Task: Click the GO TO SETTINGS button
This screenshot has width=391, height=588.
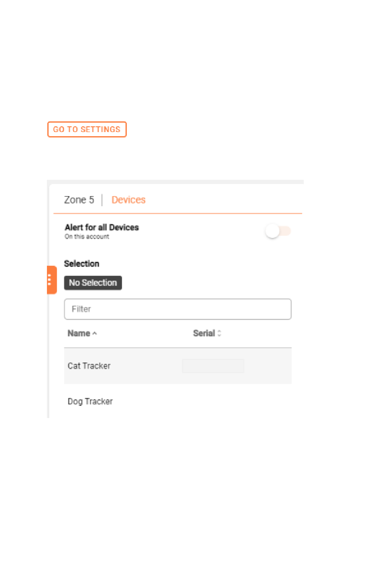Action: coord(87,129)
